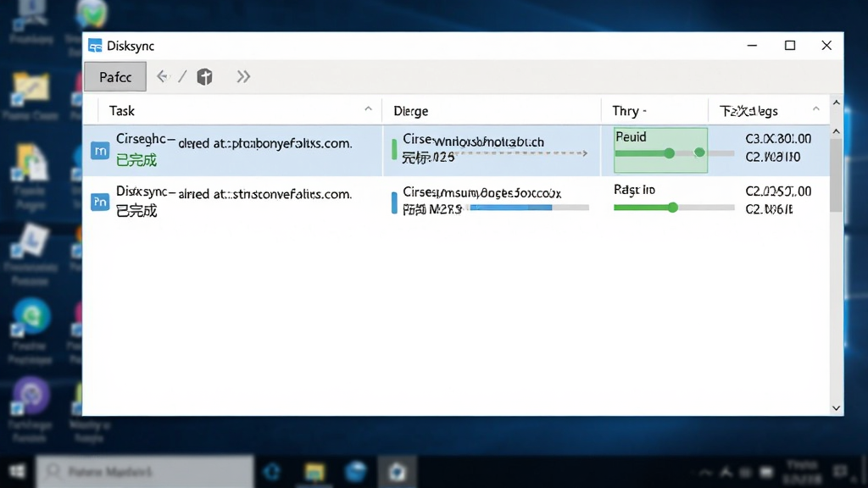Click 已完成 status in Disksync row

click(136, 211)
